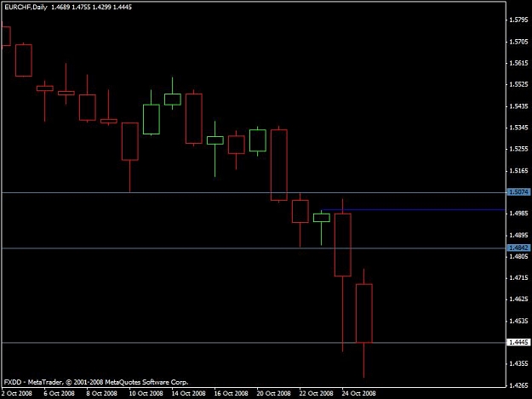This screenshot has width=532, height=399.
Task: Click the tall red candle on 20 Oct 2008
Action: point(279,165)
